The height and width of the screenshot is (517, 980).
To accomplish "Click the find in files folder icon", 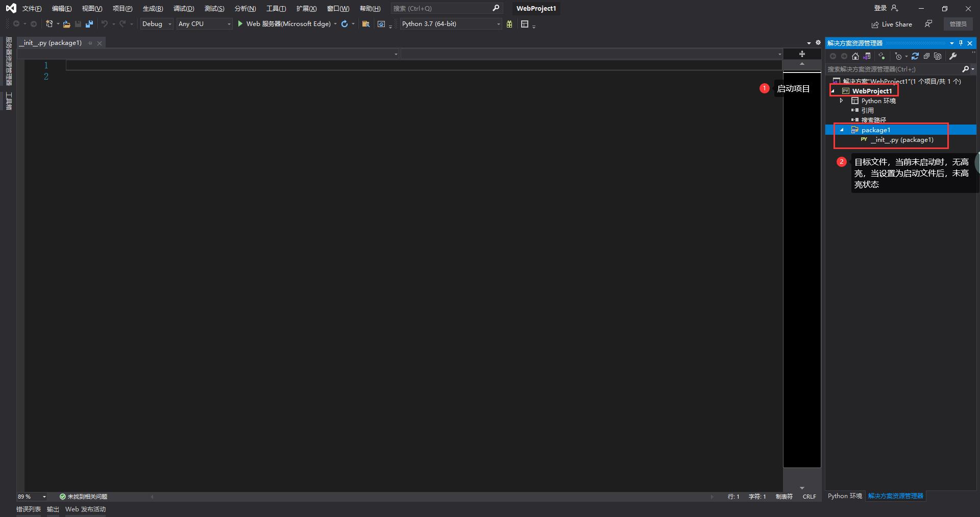I will click(365, 24).
